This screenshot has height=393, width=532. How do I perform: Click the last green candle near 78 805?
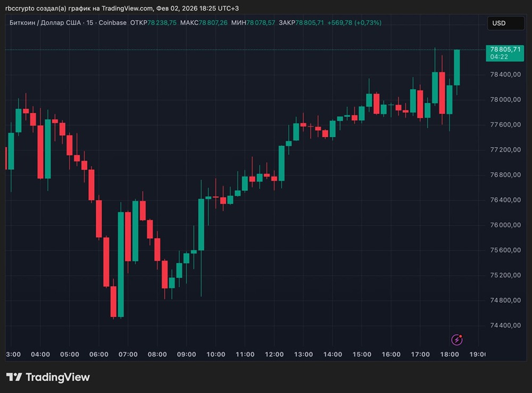(457, 68)
